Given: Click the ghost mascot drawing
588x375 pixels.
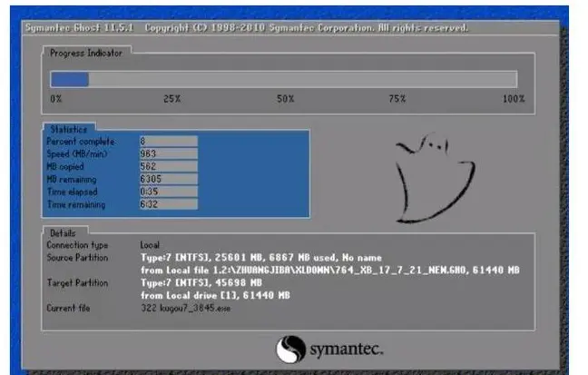Looking at the screenshot, I should click(435, 178).
